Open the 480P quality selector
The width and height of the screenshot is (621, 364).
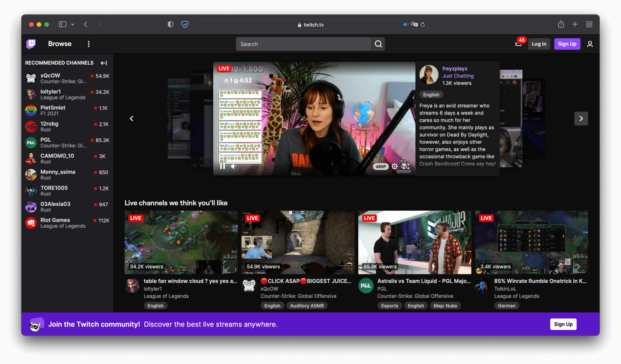(x=381, y=166)
